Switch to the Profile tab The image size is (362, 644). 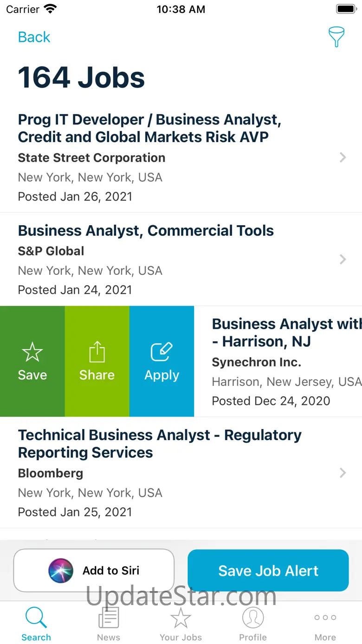tap(253, 624)
